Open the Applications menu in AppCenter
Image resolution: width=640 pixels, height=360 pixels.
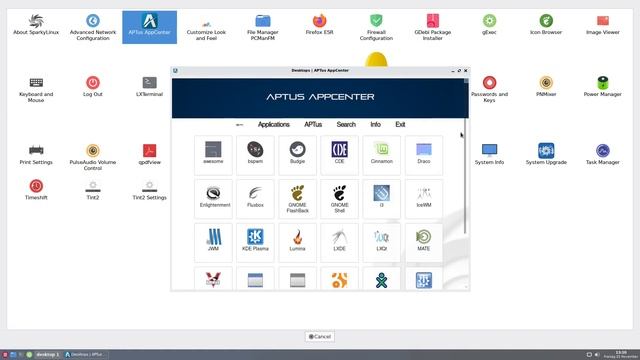pos(273,124)
